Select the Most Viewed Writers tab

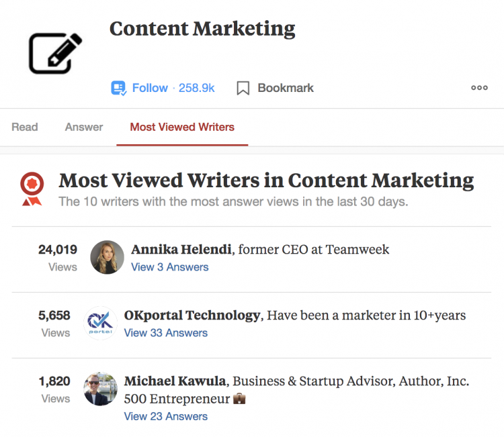(182, 127)
